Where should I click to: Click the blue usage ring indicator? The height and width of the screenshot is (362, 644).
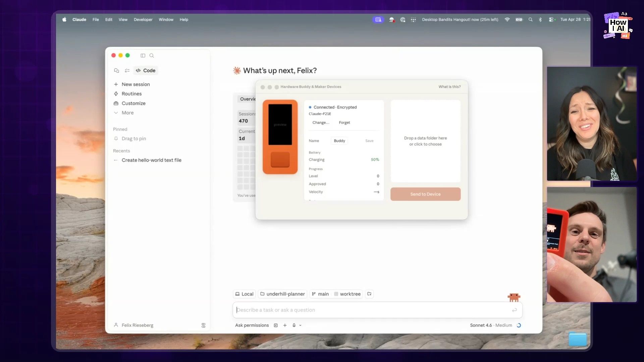[x=519, y=325]
